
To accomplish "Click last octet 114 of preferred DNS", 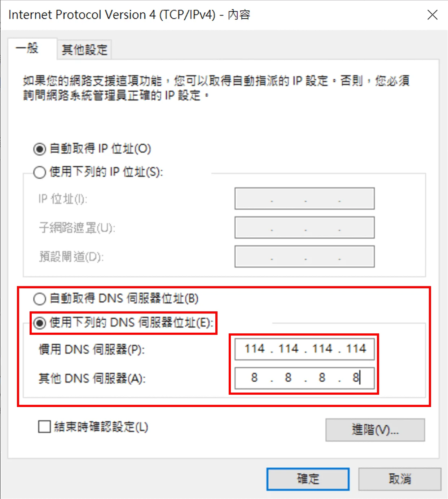I will pyautogui.click(x=356, y=349).
